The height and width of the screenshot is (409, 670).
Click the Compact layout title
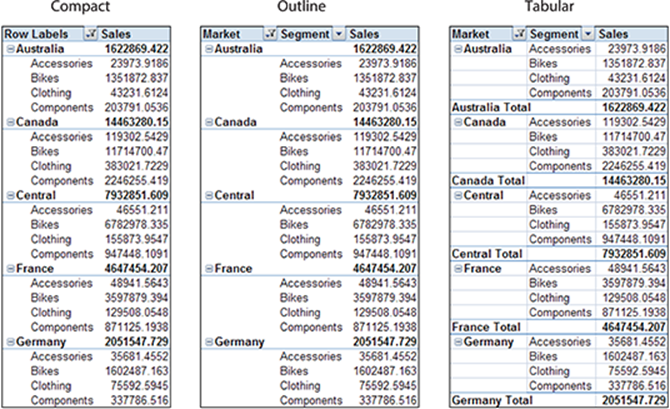click(x=80, y=6)
